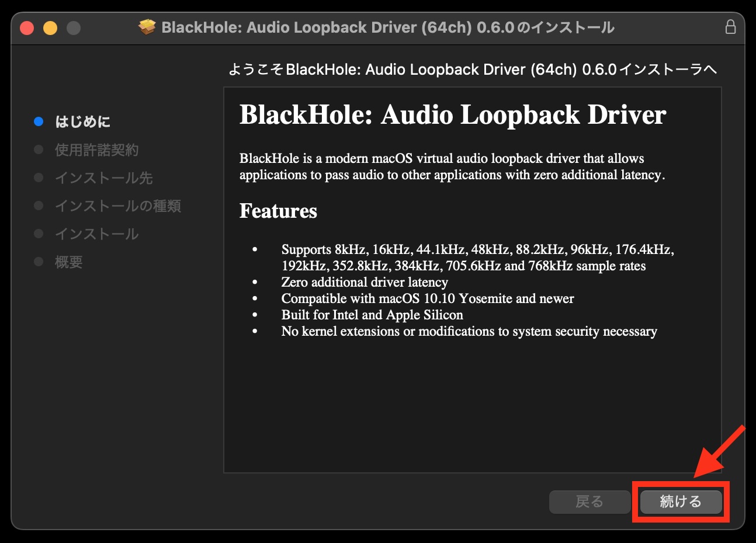Click 'Compatible with macOS 10.10 Yosemite and newer'

click(x=428, y=299)
